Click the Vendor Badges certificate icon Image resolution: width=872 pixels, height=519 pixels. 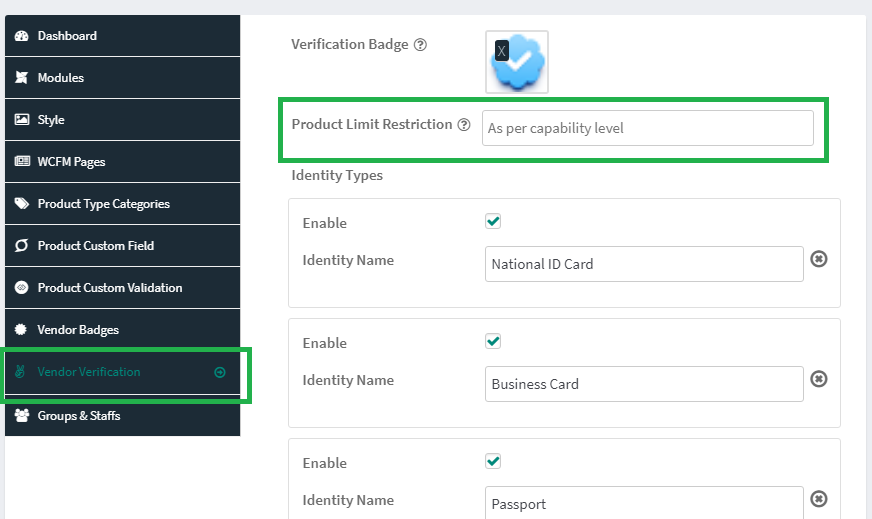coord(21,329)
